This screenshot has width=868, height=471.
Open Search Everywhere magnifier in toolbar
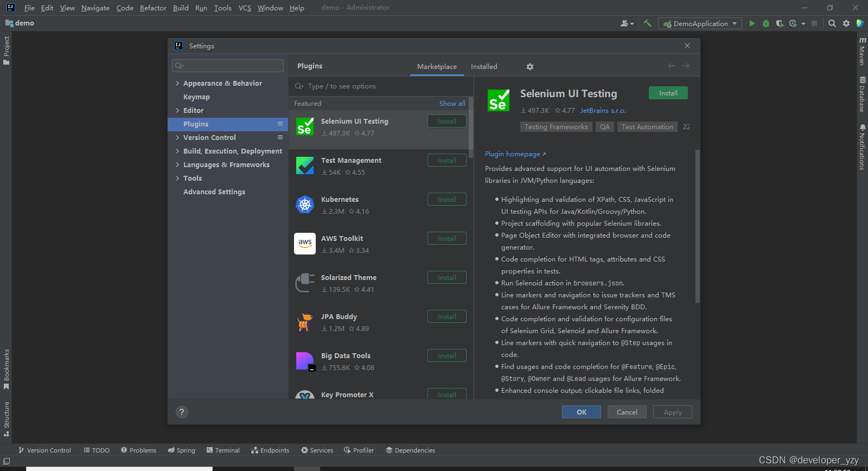coord(832,23)
